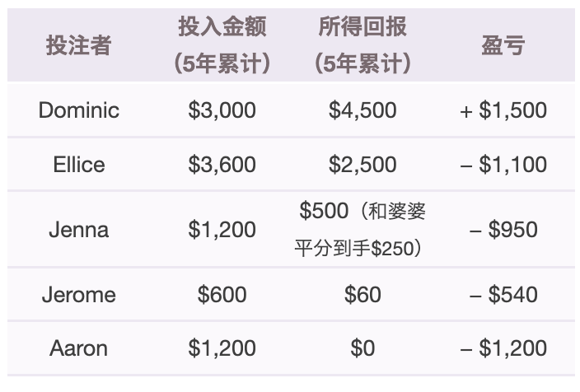The image size is (580, 392).
Task: Click Ellice's $2,500 return cell
Action: click(x=362, y=165)
